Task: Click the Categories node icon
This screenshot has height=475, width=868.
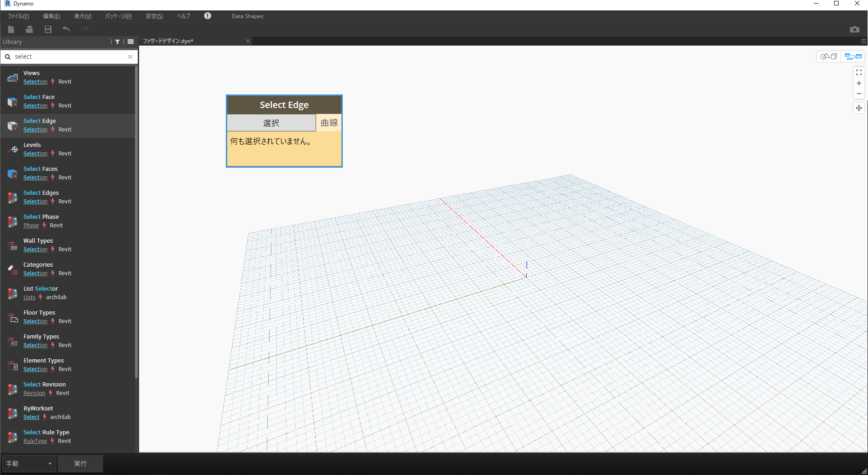Action: tap(13, 269)
